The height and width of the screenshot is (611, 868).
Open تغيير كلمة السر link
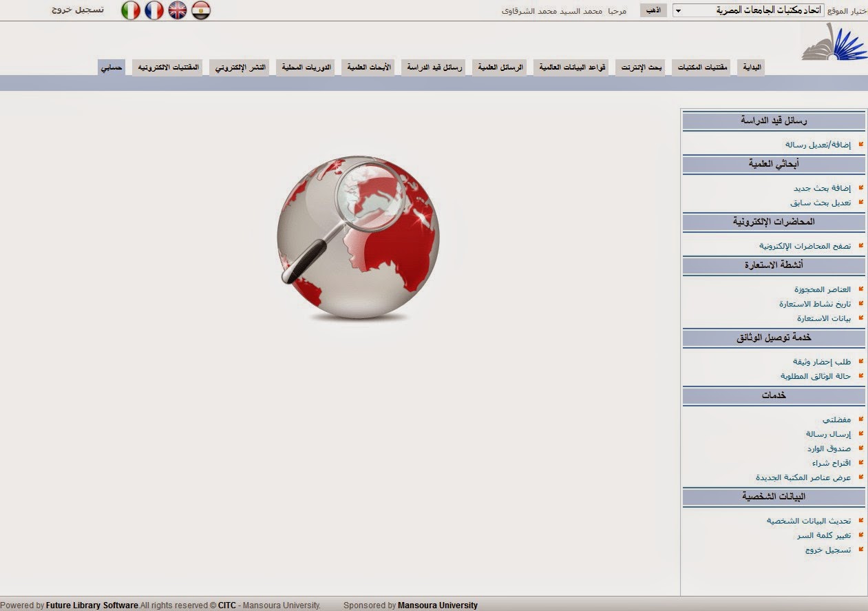pyautogui.click(x=824, y=535)
